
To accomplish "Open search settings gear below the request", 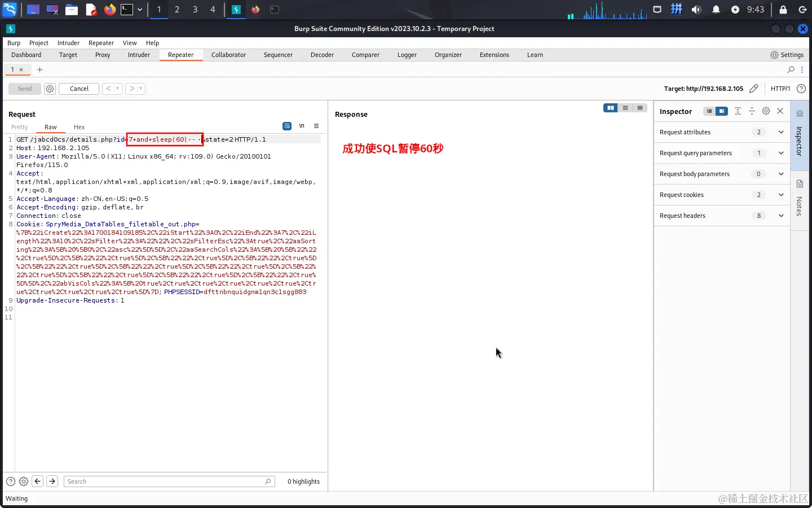I will click(x=24, y=481).
